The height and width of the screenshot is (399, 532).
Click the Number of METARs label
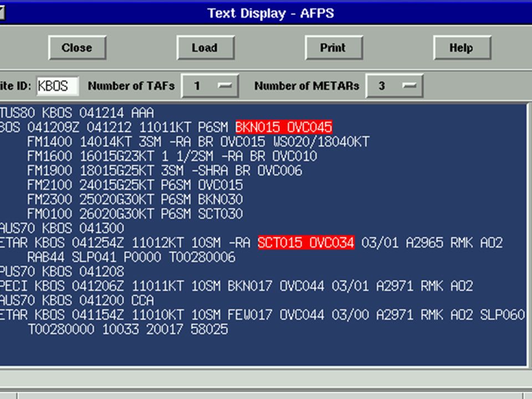[x=306, y=86]
